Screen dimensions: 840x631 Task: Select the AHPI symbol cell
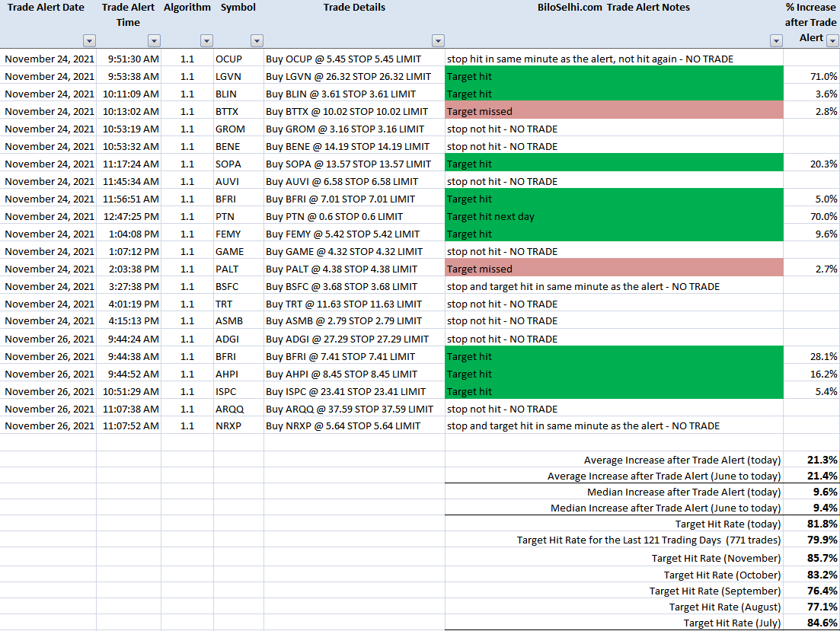pos(238,374)
